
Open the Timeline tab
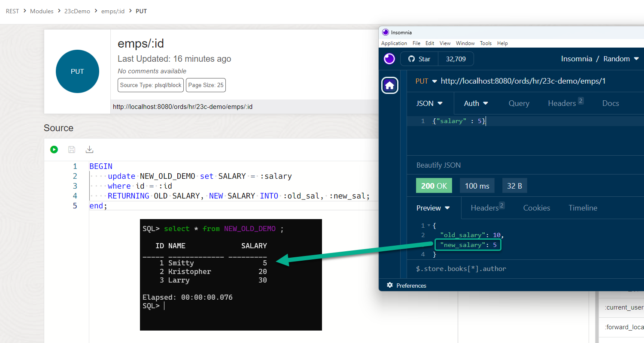(583, 208)
